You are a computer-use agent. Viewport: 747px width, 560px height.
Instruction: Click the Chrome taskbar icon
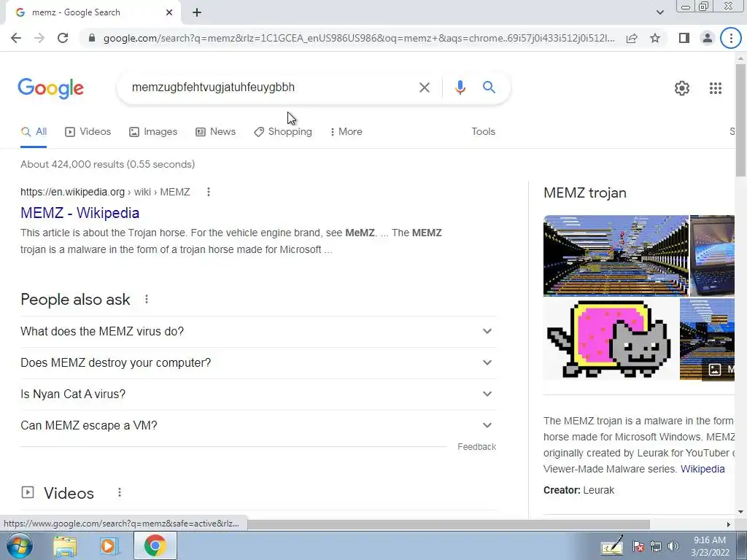tap(155, 545)
